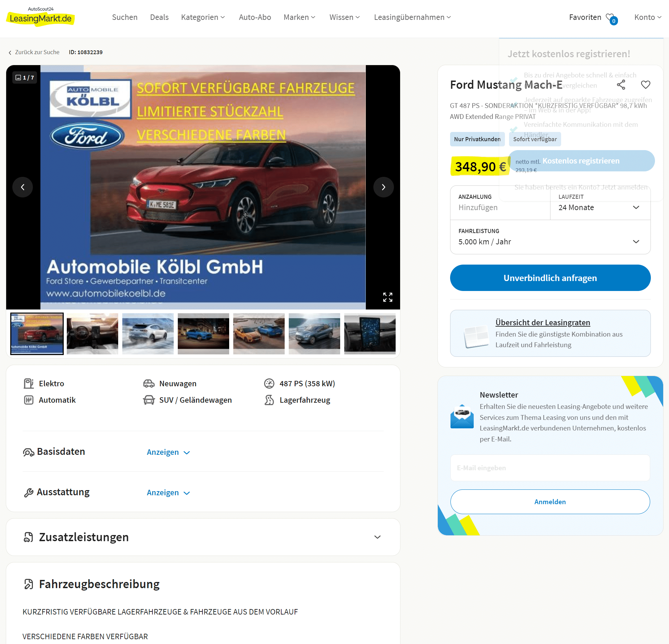669x644 pixels.
Task: Click the Lagerfahrzeug icon
Action: point(269,400)
